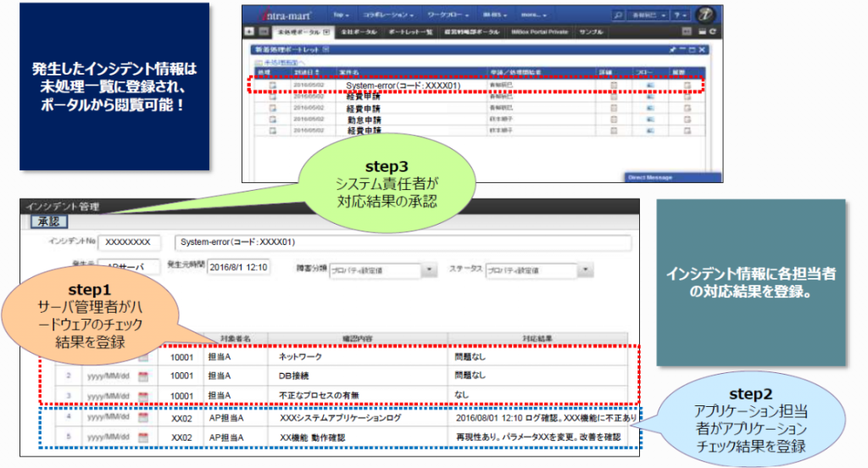This screenshot has height=468, width=868.
Task: Open the Direct Message bar
Action: tap(673, 177)
